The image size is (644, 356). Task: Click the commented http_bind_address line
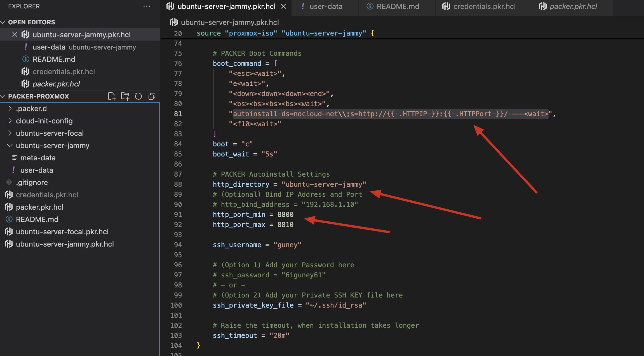285,204
